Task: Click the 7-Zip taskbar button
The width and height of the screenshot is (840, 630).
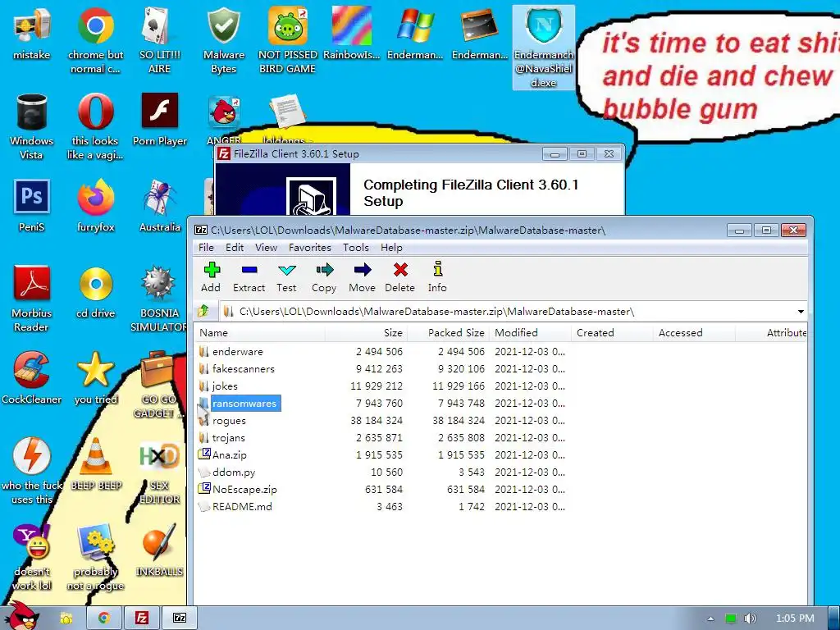Action: click(180, 619)
